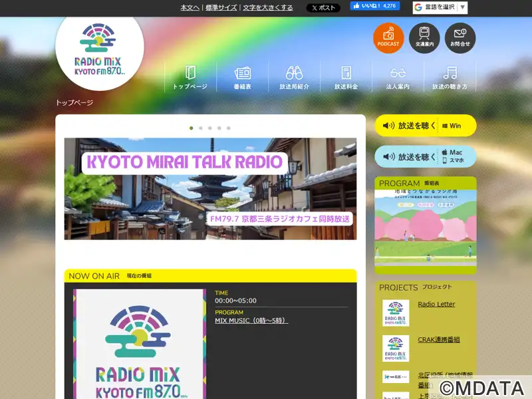The image size is (532, 399).
Task: Go to トップページ door icon
Action: (x=190, y=77)
